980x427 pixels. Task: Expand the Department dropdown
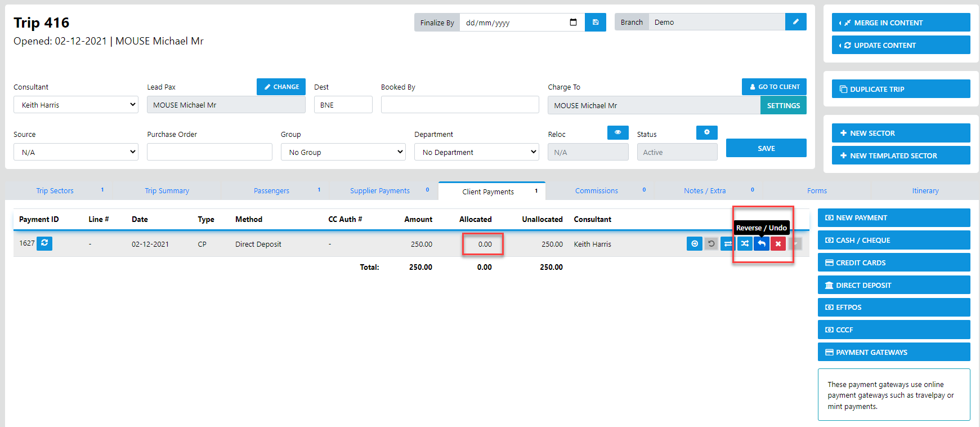[x=477, y=152]
